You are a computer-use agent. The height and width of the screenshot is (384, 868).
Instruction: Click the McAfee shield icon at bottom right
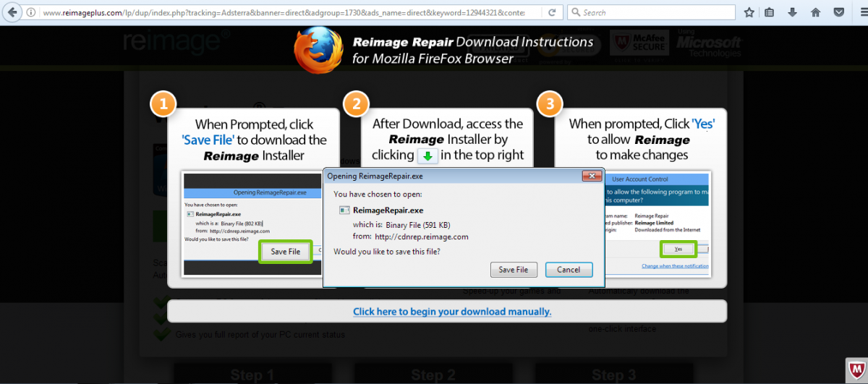click(855, 369)
